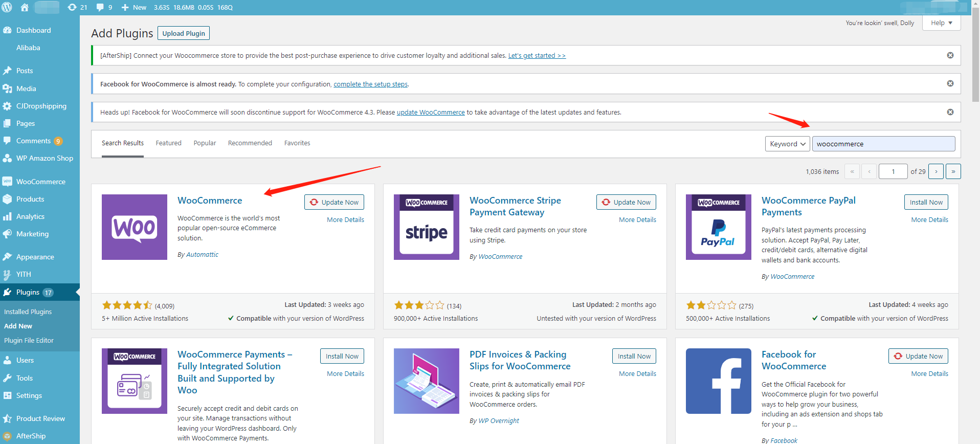Expand the Help panel dropdown

coord(941,23)
